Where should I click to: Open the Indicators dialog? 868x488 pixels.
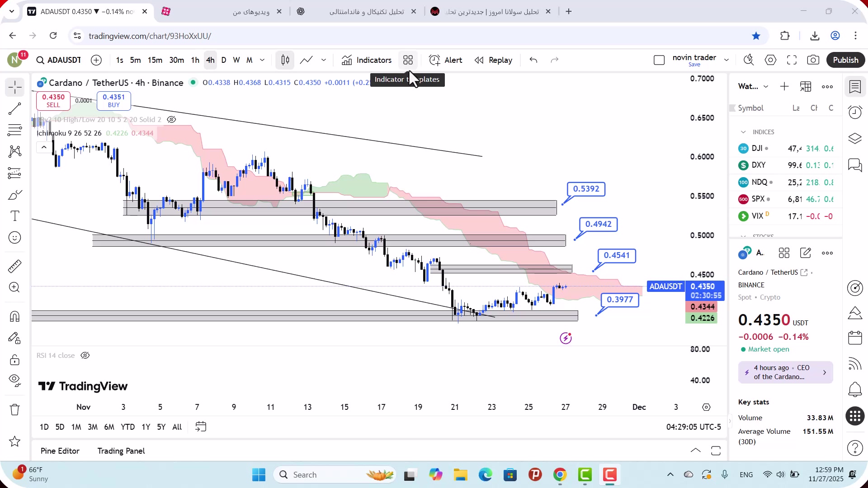pyautogui.click(x=367, y=60)
